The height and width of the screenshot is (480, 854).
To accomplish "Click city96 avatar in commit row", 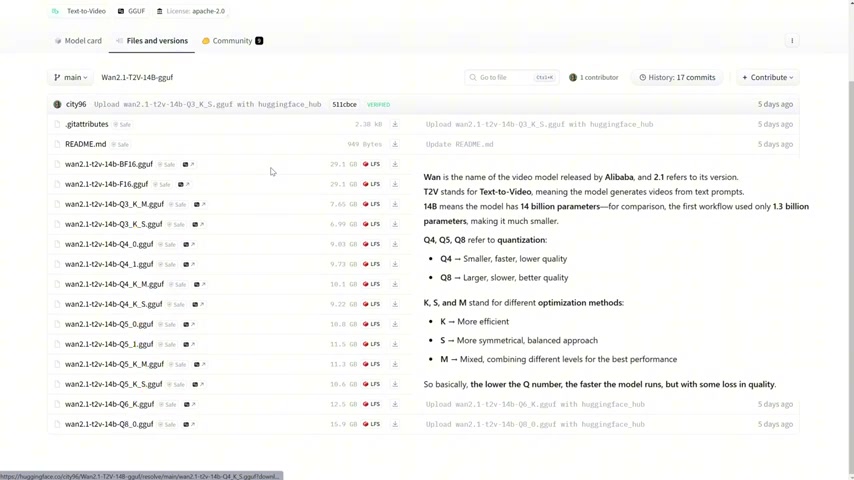I will (57, 104).
